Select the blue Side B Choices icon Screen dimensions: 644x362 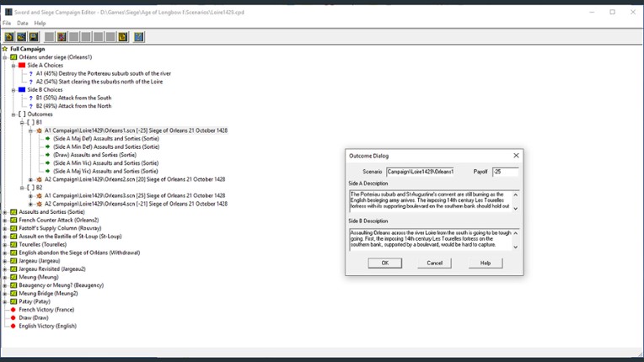tap(22, 90)
